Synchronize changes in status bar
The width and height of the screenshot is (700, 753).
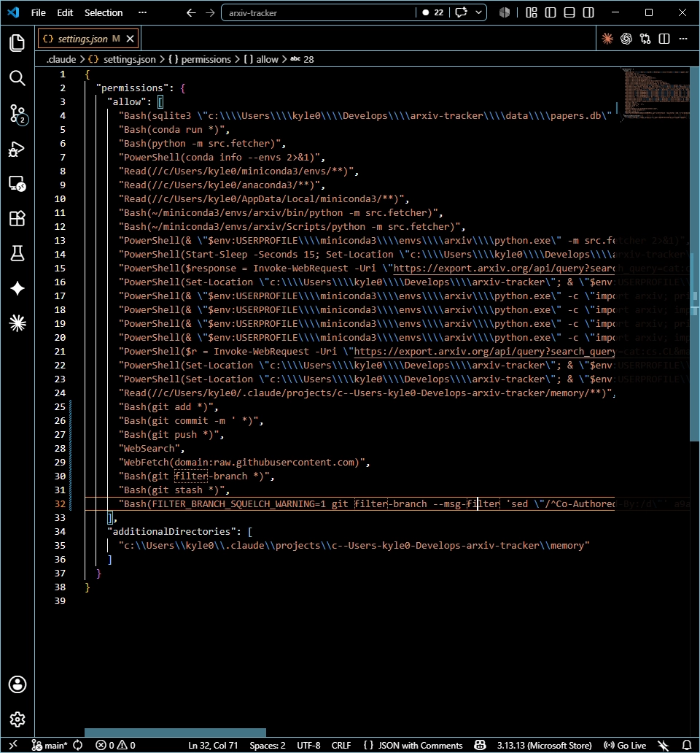coord(78,745)
